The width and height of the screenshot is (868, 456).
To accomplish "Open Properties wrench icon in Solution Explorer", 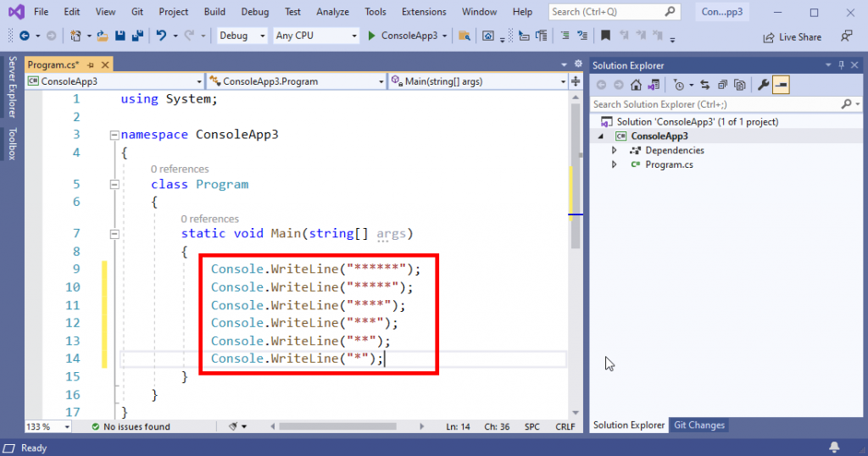I will coord(763,85).
